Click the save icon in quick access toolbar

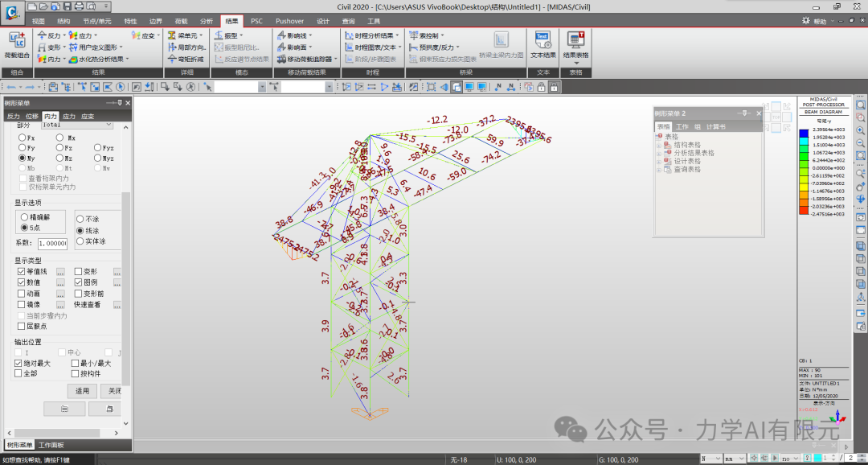pyautogui.click(x=67, y=6)
